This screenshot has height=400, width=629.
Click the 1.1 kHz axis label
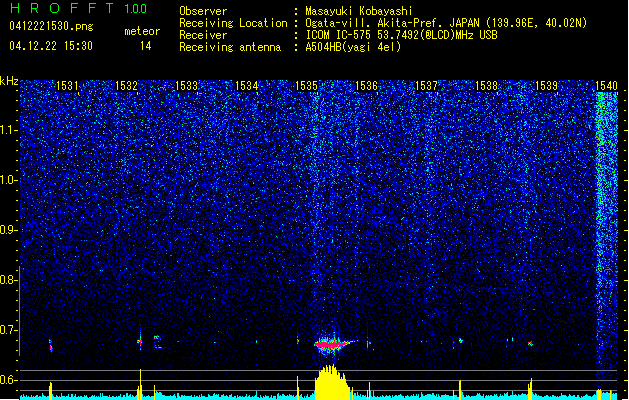tap(7, 130)
